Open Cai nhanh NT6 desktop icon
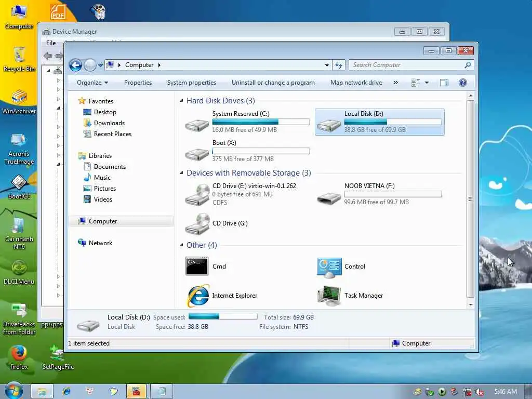The image size is (532, 399). (19, 233)
